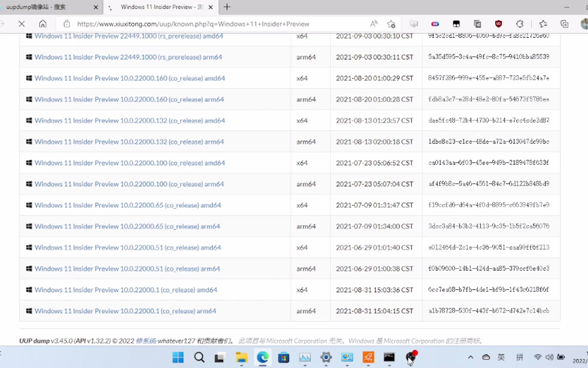
Task: Focus the address bar URL
Action: click(193, 24)
